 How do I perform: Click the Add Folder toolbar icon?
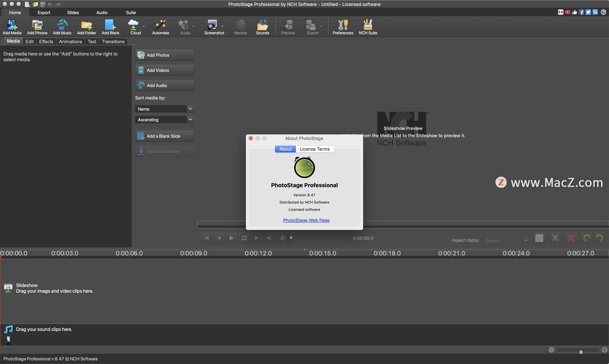[x=87, y=27]
